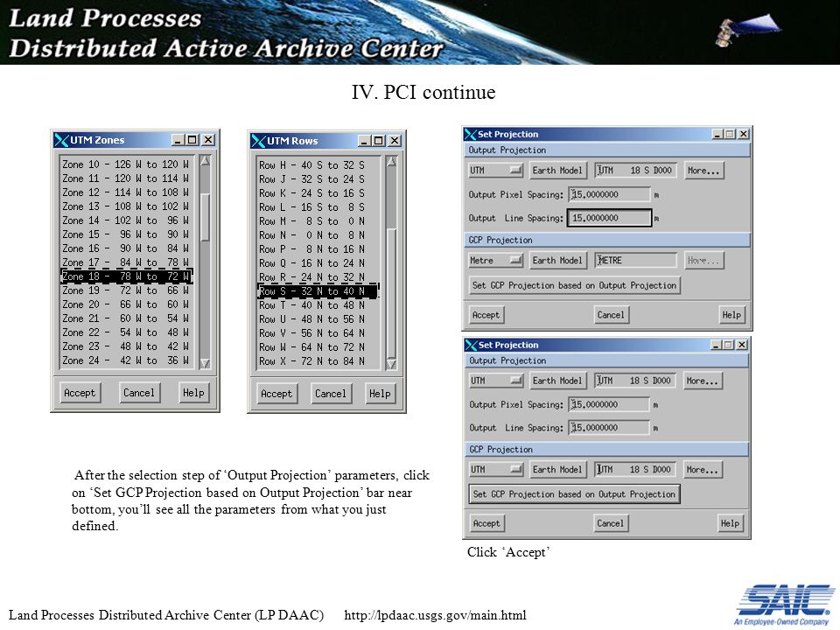Select Zone 18 - 78 W to 72 W
Screen dimensions: 840x630
coord(126,276)
